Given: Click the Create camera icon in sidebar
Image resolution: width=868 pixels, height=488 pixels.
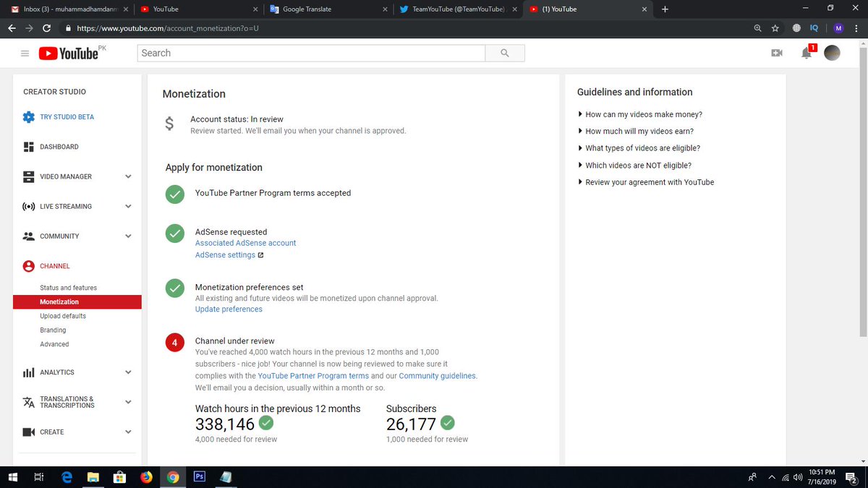Looking at the screenshot, I should pos(29,432).
